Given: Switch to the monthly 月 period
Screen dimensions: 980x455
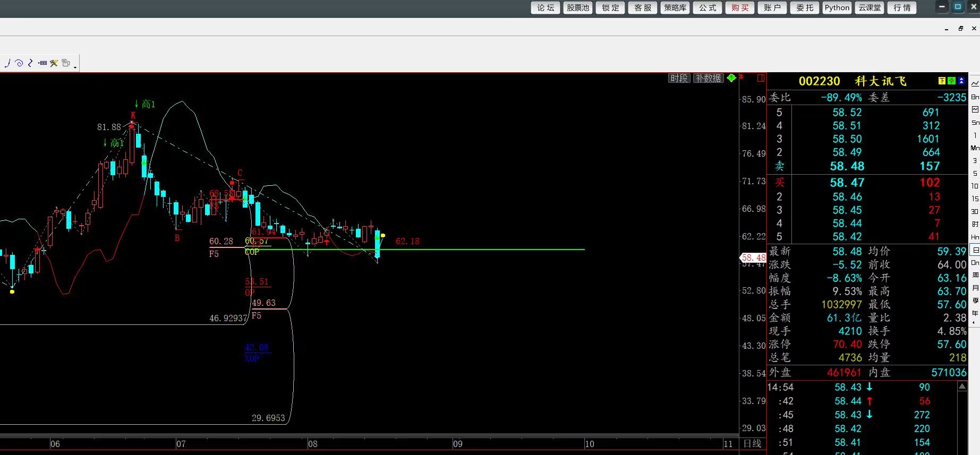Looking at the screenshot, I should click(x=975, y=288).
